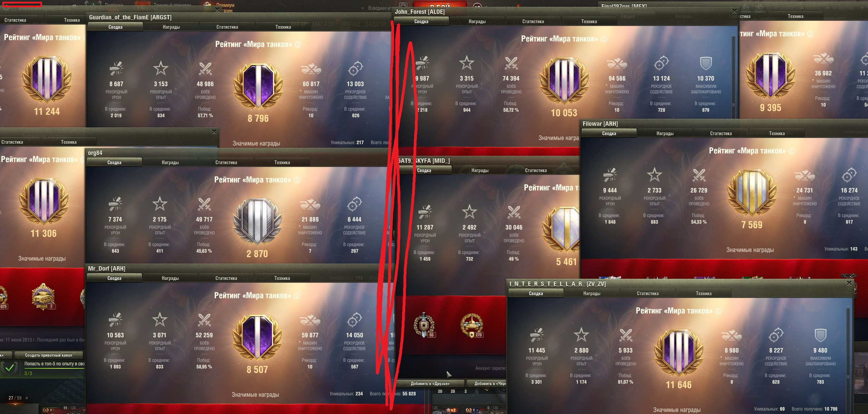
Task: Click the medal with the 270 counter
Action: point(472,325)
